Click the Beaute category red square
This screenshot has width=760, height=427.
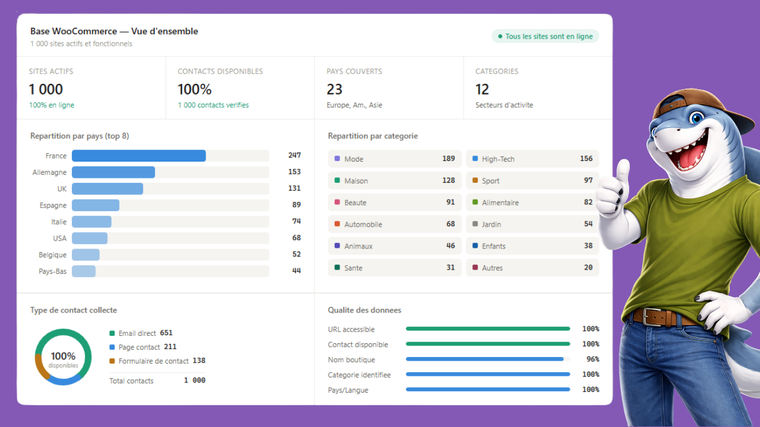click(337, 203)
